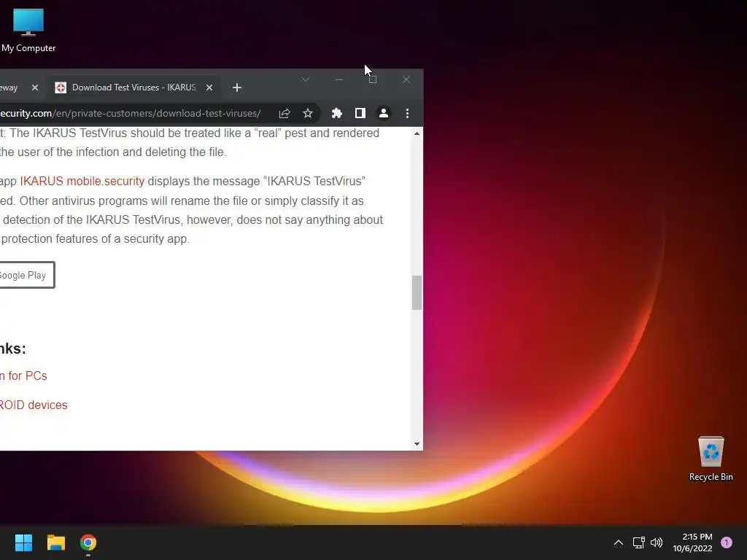Click the heading text ending 'nks:'

[x=13, y=349]
